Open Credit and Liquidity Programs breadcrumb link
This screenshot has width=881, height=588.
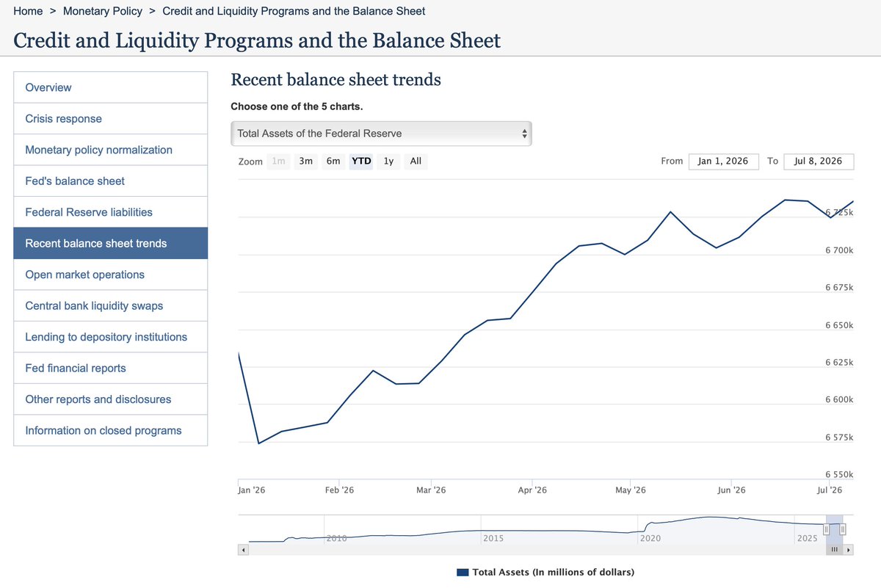(x=294, y=11)
